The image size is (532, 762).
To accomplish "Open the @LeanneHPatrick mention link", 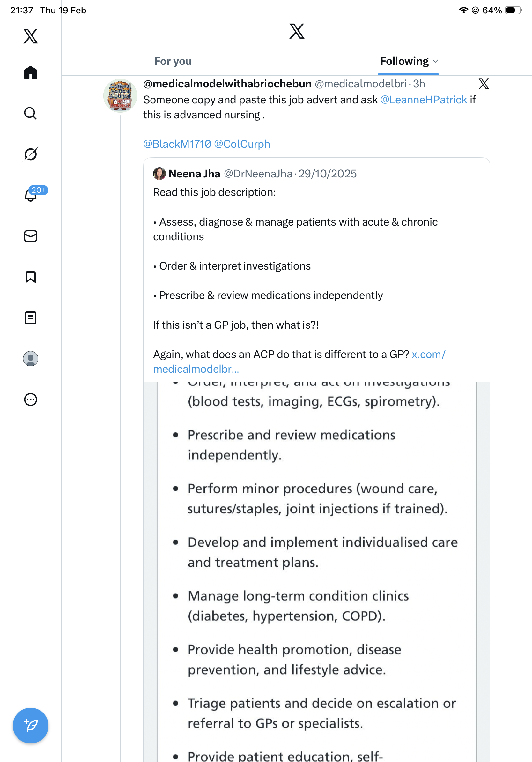I will point(423,100).
